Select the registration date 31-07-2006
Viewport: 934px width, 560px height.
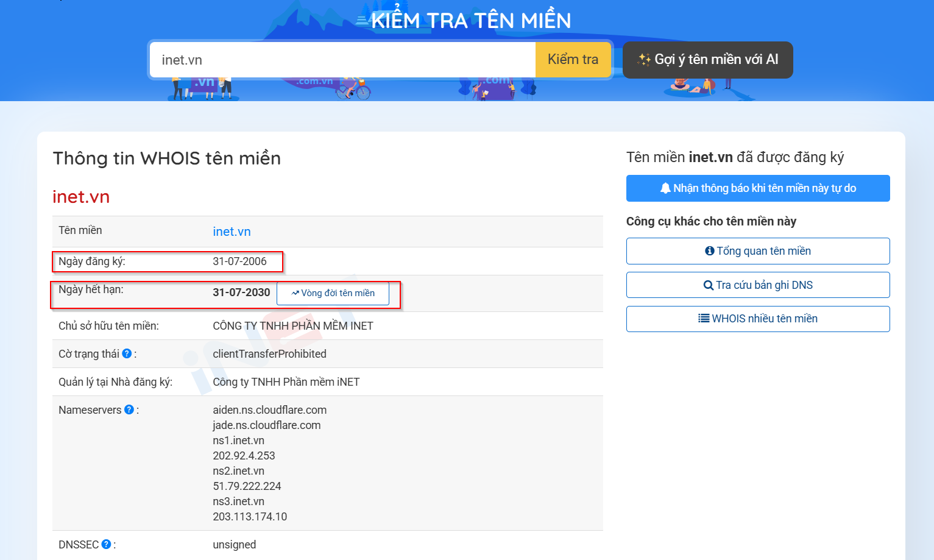tap(239, 261)
